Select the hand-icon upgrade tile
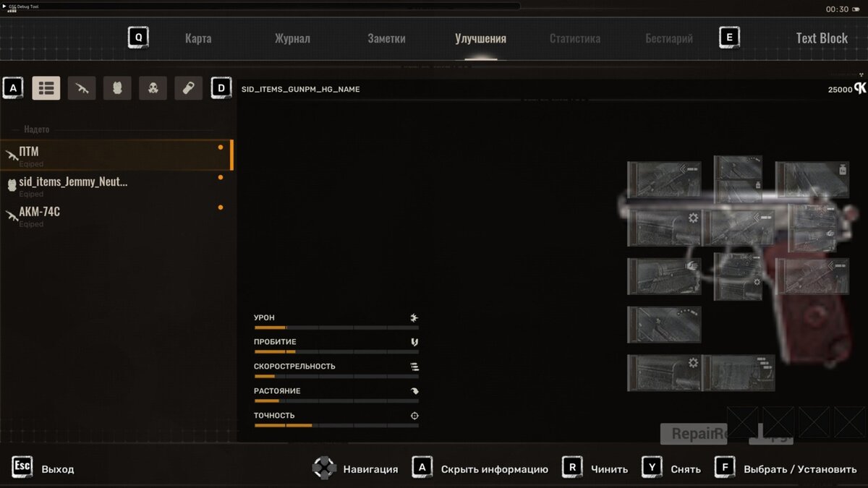This screenshot has width=868, height=488. click(664, 276)
